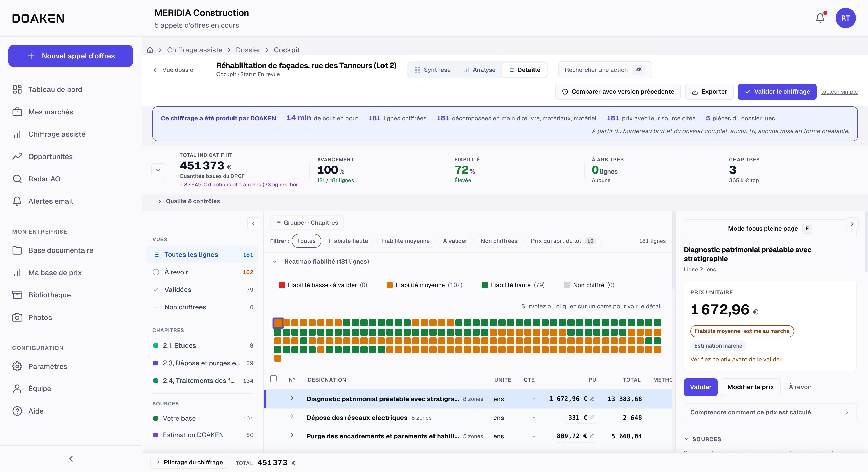The height and width of the screenshot is (472, 868).
Task: Collapse the Heatmap fiabilité section
Action: [x=275, y=261]
